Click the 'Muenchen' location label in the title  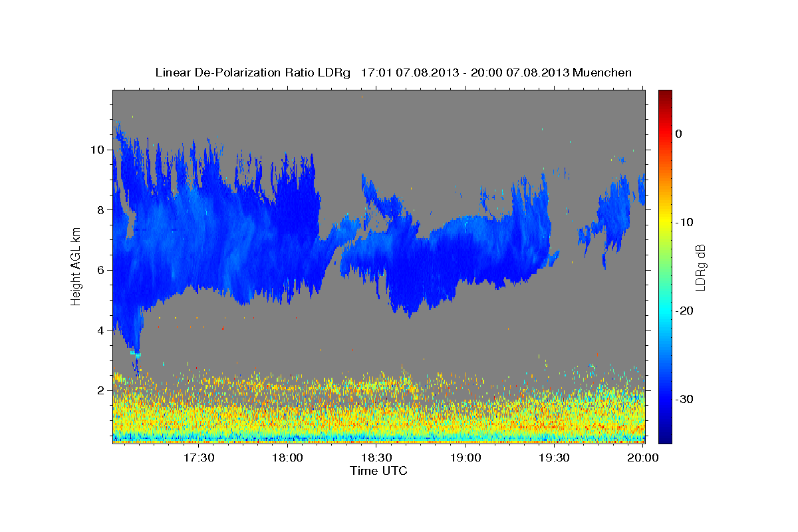pos(603,72)
